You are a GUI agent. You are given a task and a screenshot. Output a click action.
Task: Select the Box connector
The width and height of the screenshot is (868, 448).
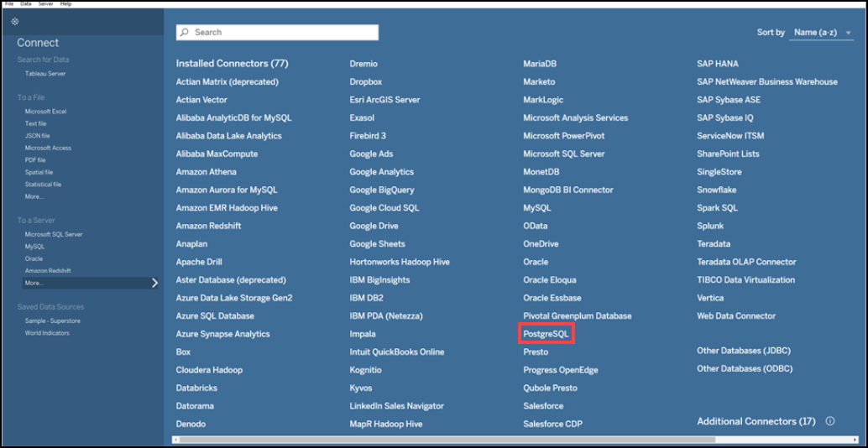183,352
